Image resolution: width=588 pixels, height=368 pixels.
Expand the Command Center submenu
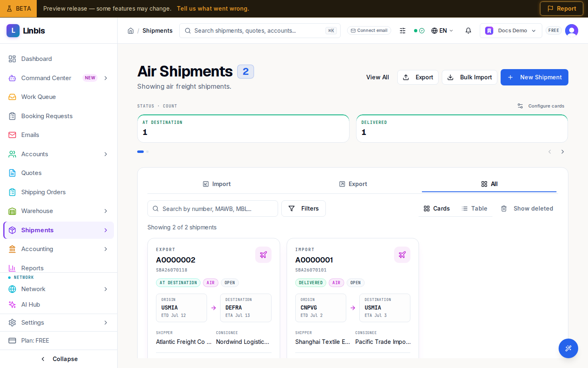pos(106,78)
